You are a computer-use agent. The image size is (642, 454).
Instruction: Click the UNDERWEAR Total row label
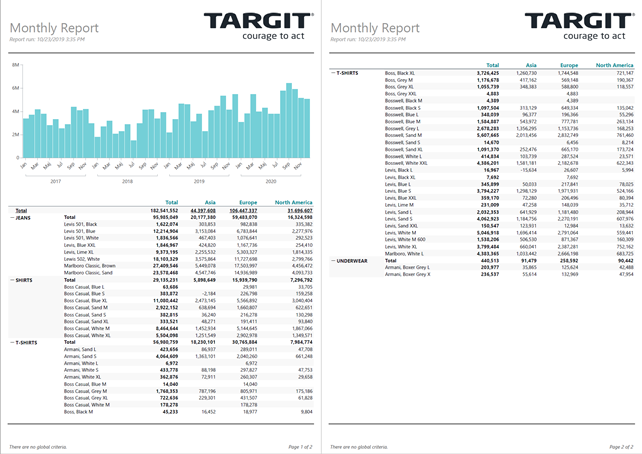391,260
